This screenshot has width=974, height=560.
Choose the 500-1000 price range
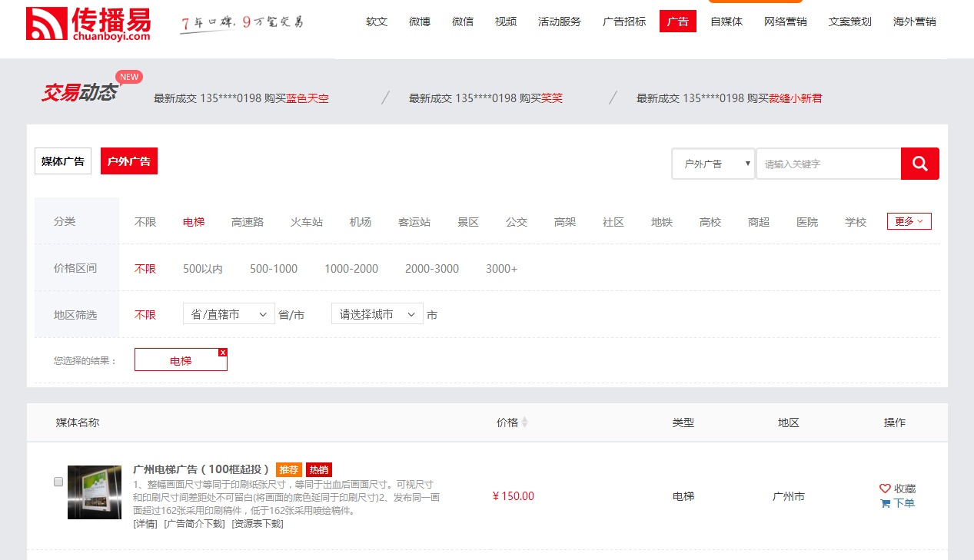pos(273,269)
